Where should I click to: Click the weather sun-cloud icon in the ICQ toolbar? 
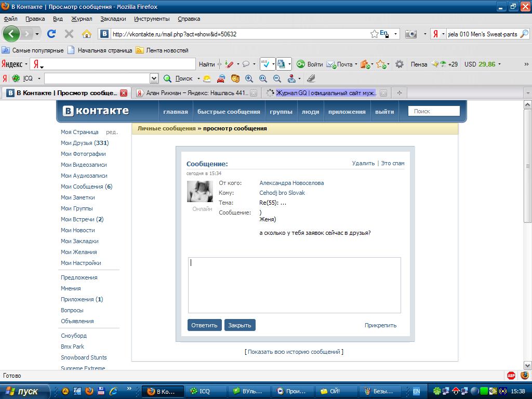click(207, 79)
